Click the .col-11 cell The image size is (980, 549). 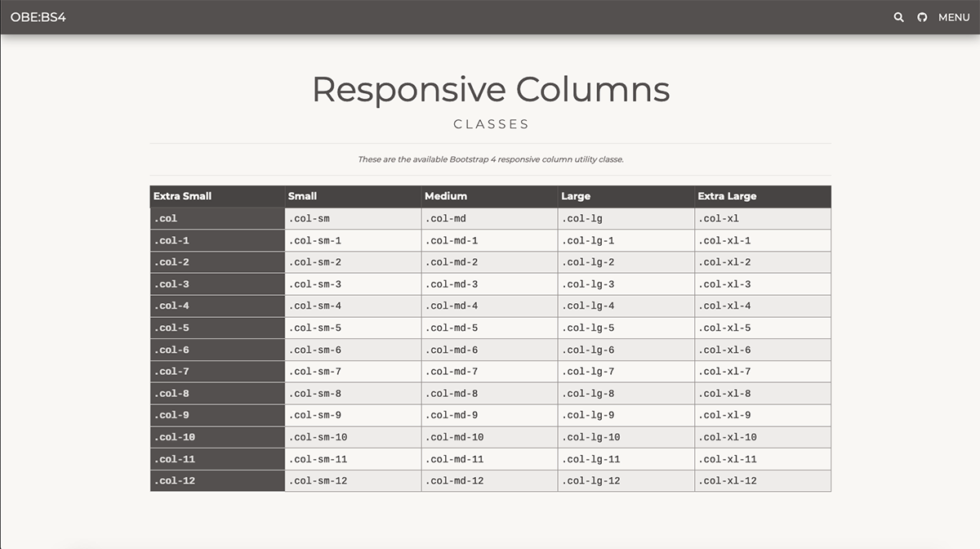coord(217,459)
